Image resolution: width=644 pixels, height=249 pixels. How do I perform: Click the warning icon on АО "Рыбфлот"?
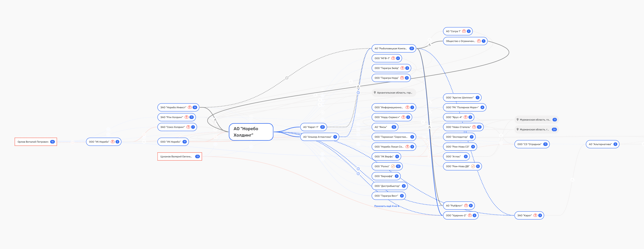[x=466, y=206]
